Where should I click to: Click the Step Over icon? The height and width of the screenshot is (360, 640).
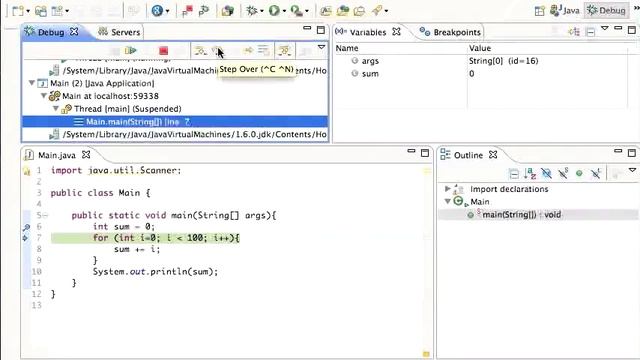(x=217, y=51)
